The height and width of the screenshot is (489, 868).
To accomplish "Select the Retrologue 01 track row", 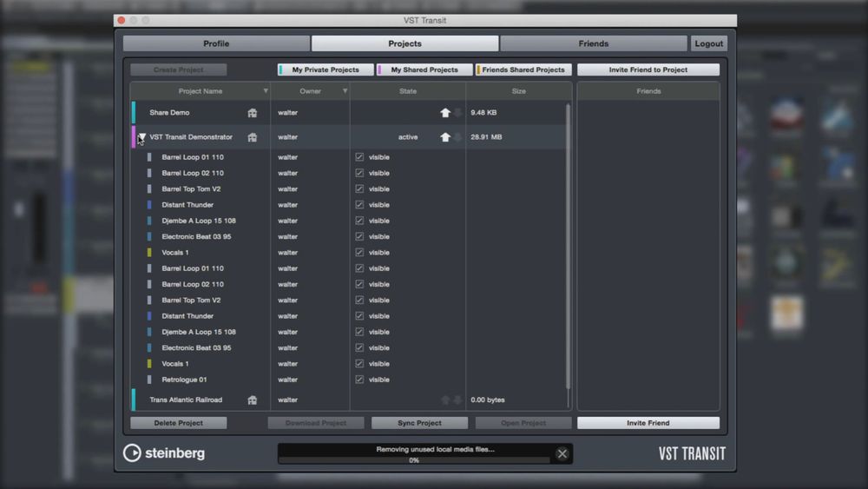I will (349, 380).
